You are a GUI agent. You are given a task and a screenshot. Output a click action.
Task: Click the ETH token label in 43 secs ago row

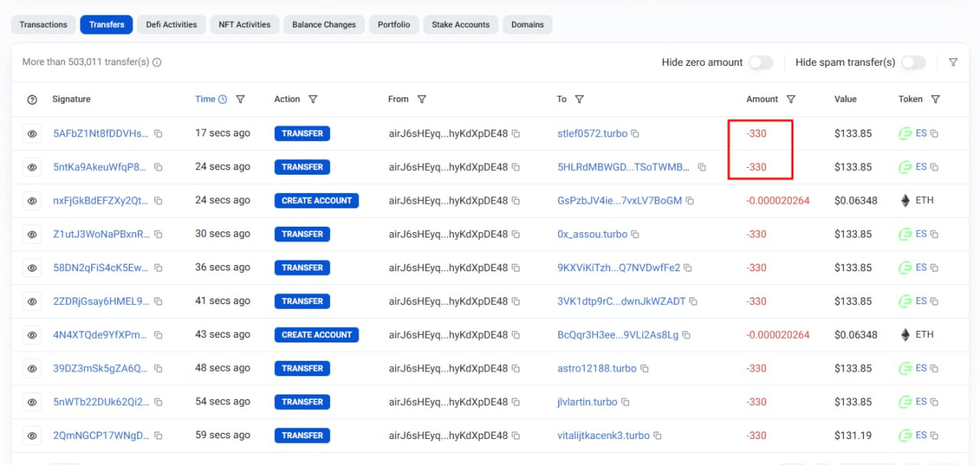click(925, 335)
